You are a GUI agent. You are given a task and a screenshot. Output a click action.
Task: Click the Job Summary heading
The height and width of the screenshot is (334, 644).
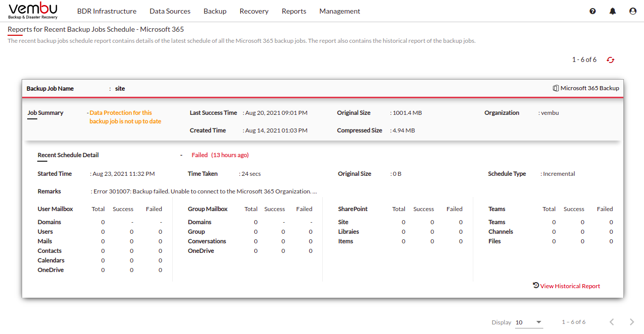click(x=45, y=113)
